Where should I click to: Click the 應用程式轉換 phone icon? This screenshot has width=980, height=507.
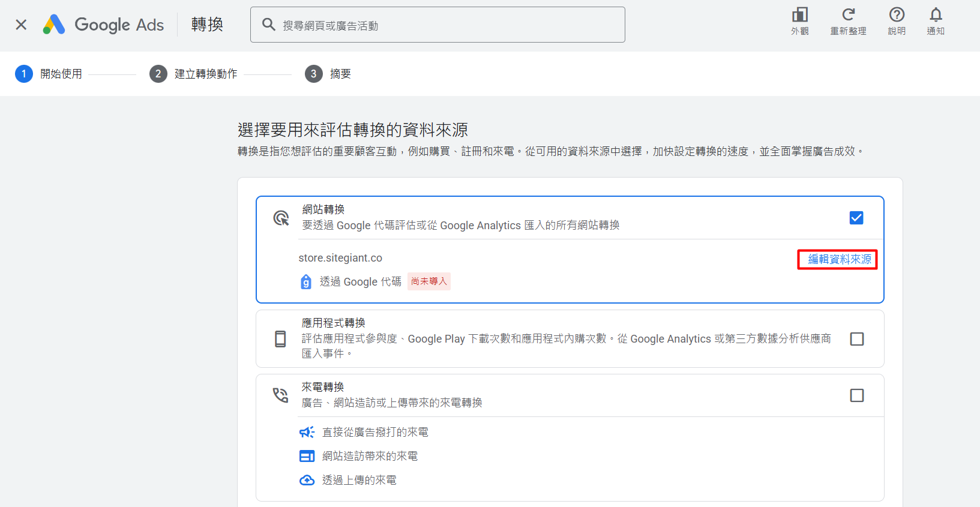280,339
